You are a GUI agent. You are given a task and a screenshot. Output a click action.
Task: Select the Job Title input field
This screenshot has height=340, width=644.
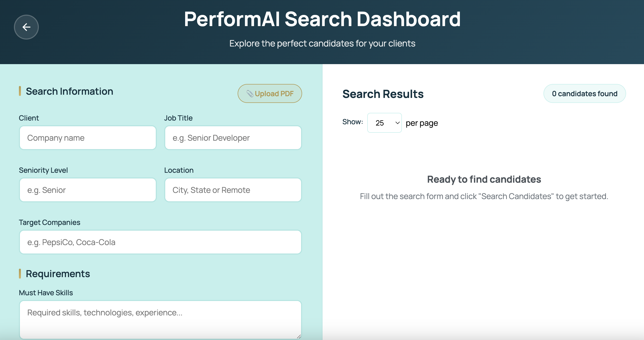(233, 137)
